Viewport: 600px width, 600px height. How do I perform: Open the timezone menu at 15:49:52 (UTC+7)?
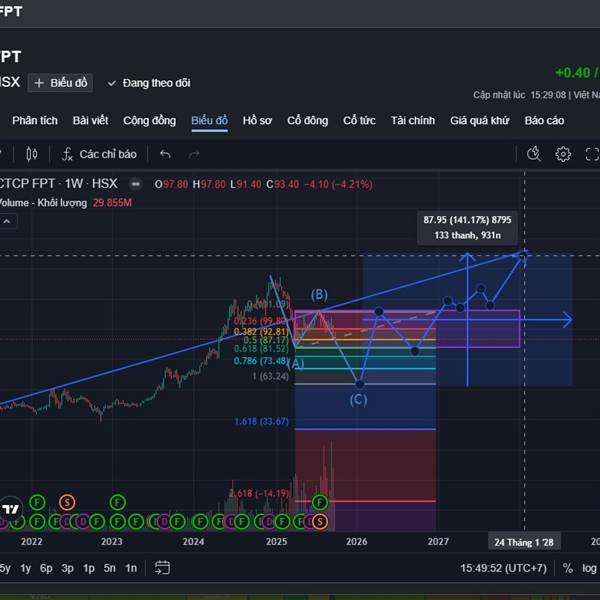point(504,568)
